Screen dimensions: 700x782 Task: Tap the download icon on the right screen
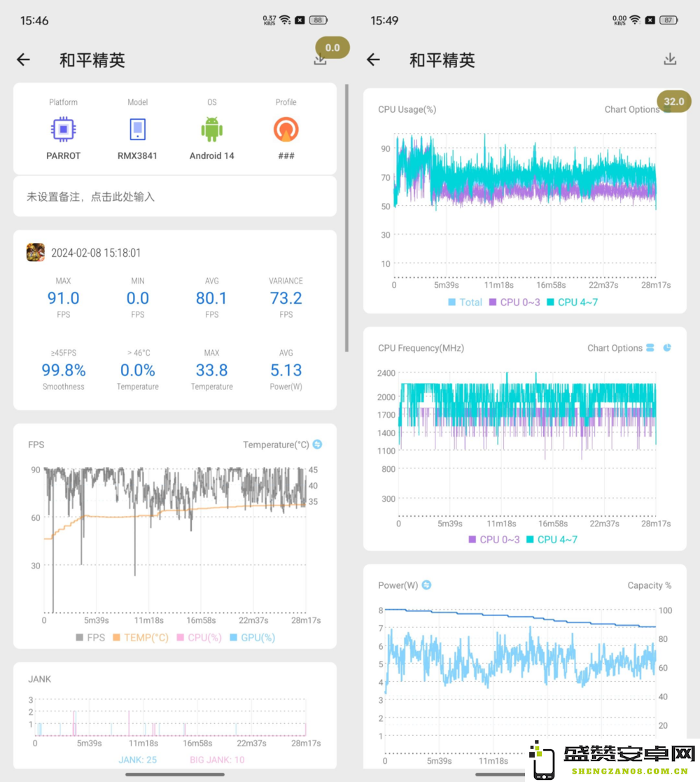670,60
